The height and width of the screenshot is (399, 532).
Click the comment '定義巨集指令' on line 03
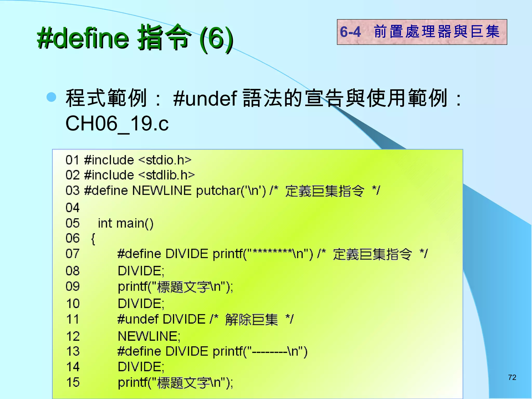coord(325,191)
